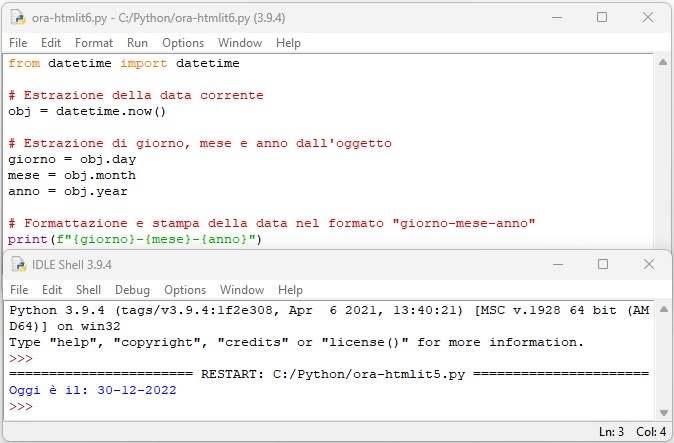Click the Python file icon in editor title bar
The height and width of the screenshot is (443, 674).
[17, 17]
